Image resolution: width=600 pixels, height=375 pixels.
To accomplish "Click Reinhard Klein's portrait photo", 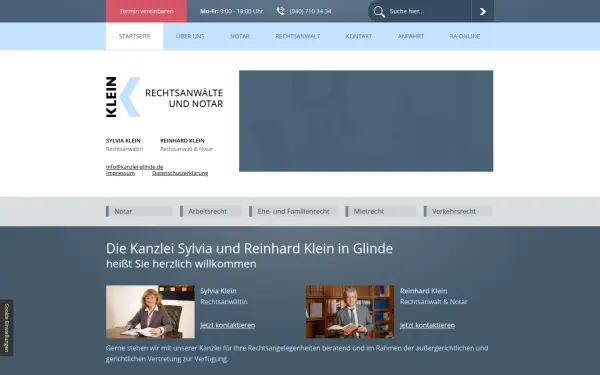I will pyautogui.click(x=350, y=311).
